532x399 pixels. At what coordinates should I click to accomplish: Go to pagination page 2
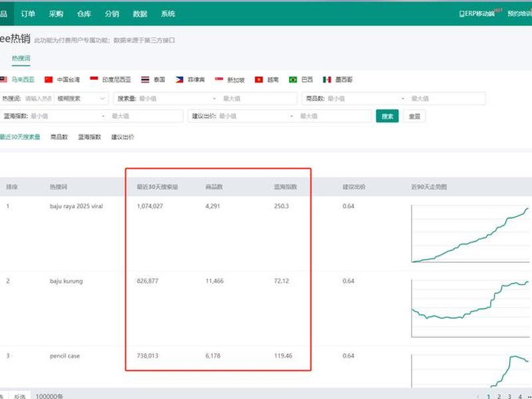pos(499,396)
